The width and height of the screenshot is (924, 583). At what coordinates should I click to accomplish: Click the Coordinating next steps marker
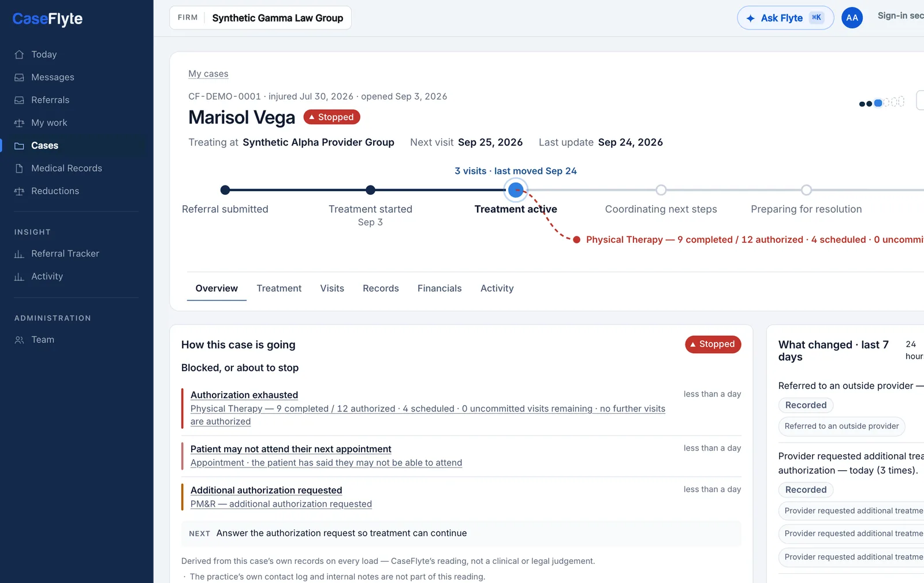pos(661,190)
